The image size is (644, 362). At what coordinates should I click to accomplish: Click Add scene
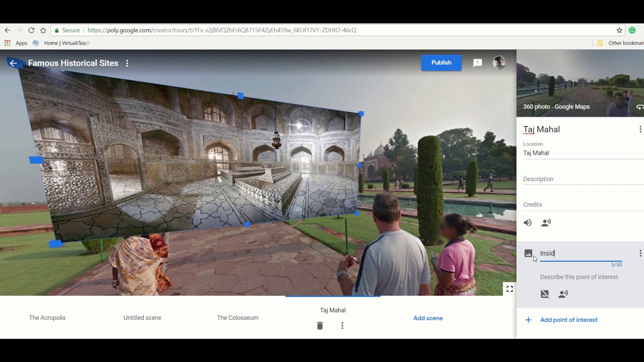click(428, 318)
